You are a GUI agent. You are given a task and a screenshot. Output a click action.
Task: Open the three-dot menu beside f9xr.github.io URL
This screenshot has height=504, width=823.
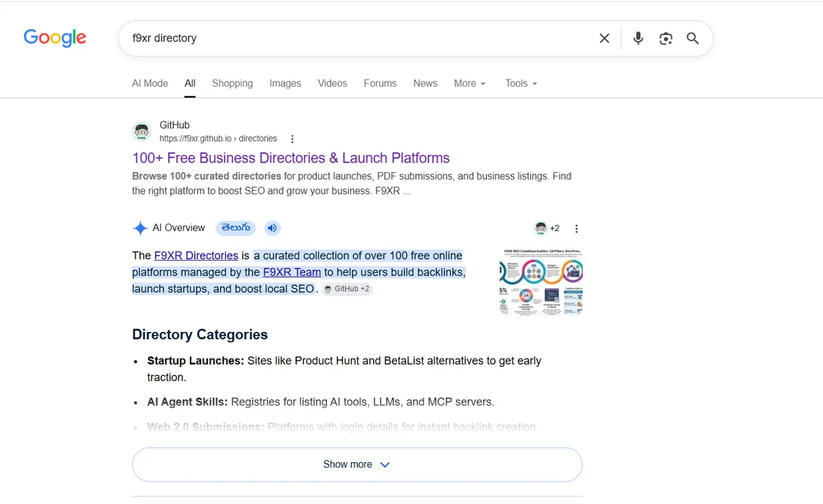tap(292, 139)
